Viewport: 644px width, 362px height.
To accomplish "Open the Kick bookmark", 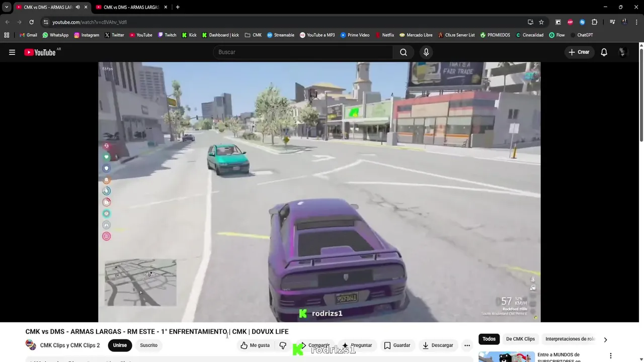I will tap(189, 35).
